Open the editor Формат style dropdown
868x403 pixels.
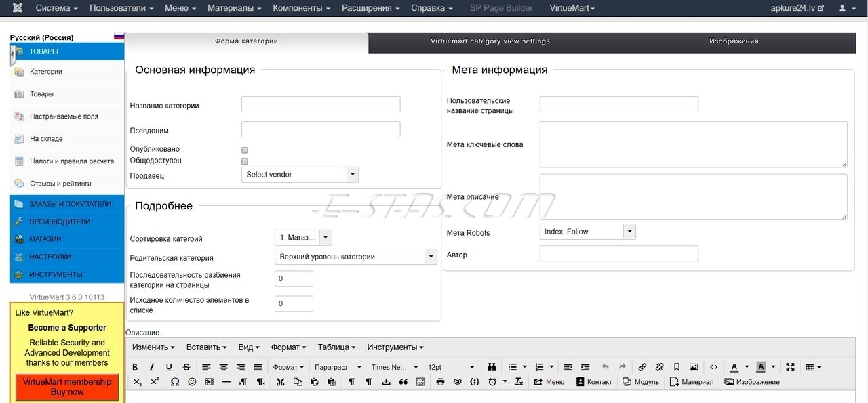click(x=289, y=367)
